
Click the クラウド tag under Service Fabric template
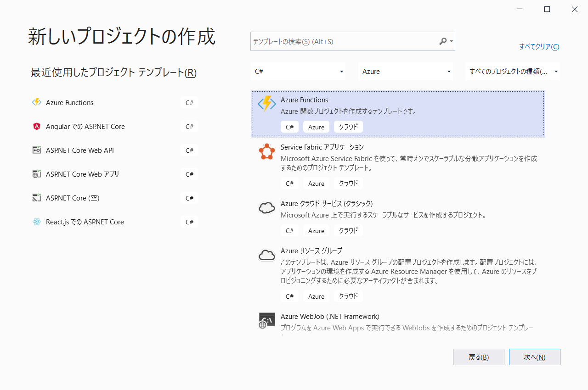(x=348, y=184)
